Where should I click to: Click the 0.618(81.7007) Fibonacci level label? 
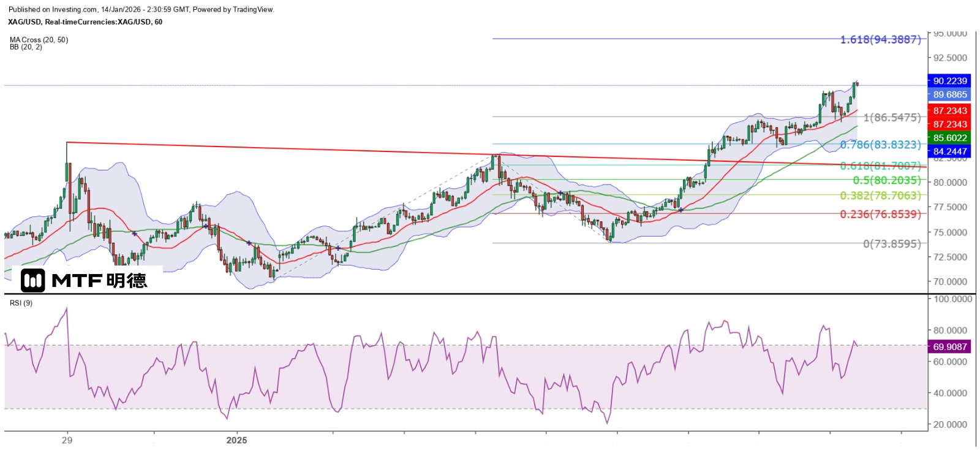880,166
